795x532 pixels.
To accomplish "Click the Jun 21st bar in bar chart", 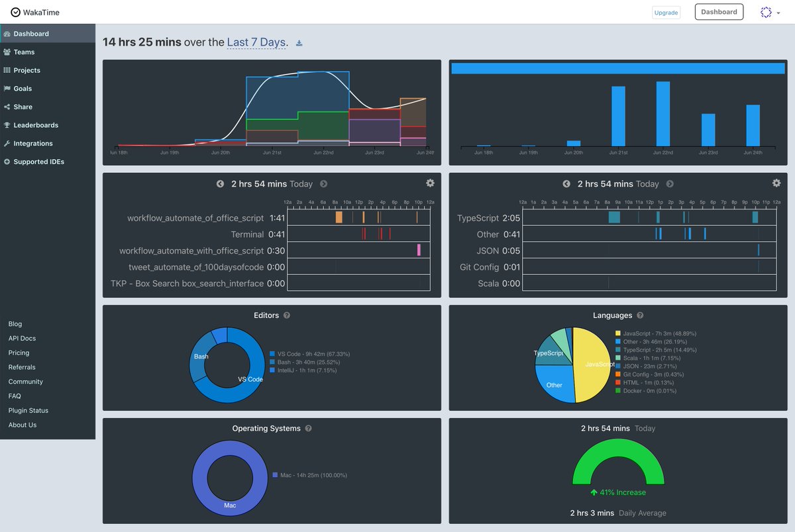I will pyautogui.click(x=618, y=117).
